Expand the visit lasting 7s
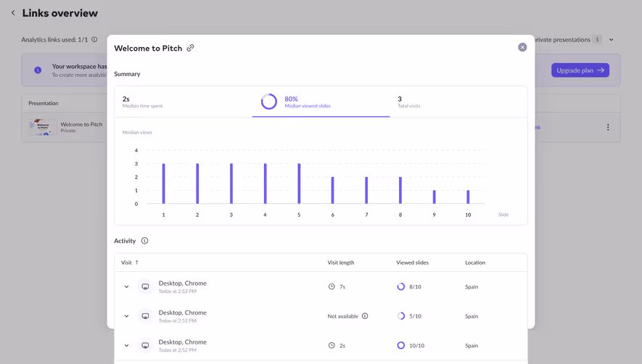Screen dimensions: 642x364 click(x=126, y=286)
